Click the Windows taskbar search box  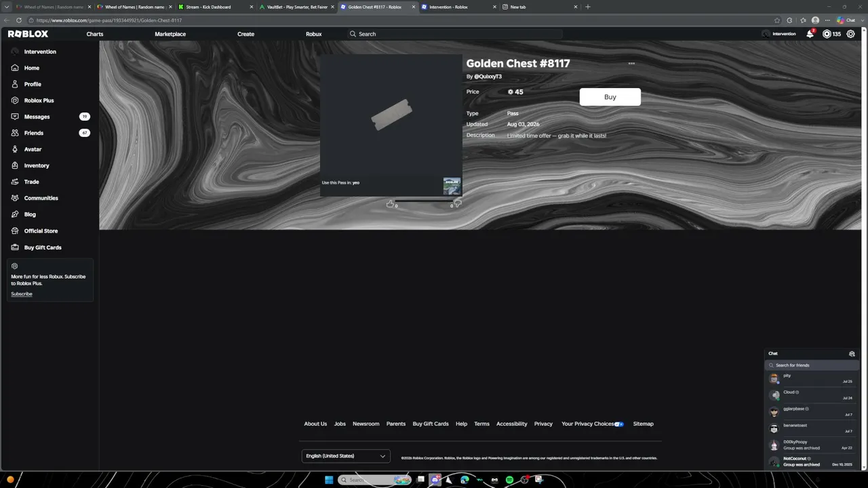(x=374, y=480)
